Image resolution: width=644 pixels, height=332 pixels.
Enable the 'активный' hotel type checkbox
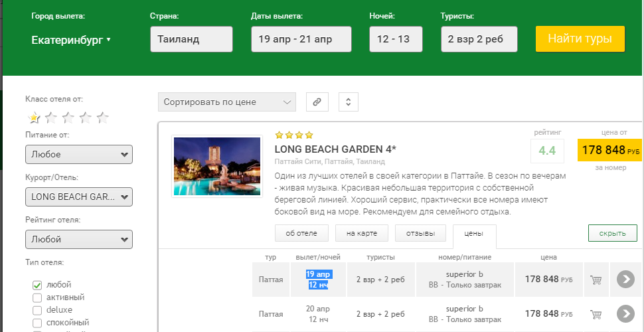pyautogui.click(x=37, y=297)
